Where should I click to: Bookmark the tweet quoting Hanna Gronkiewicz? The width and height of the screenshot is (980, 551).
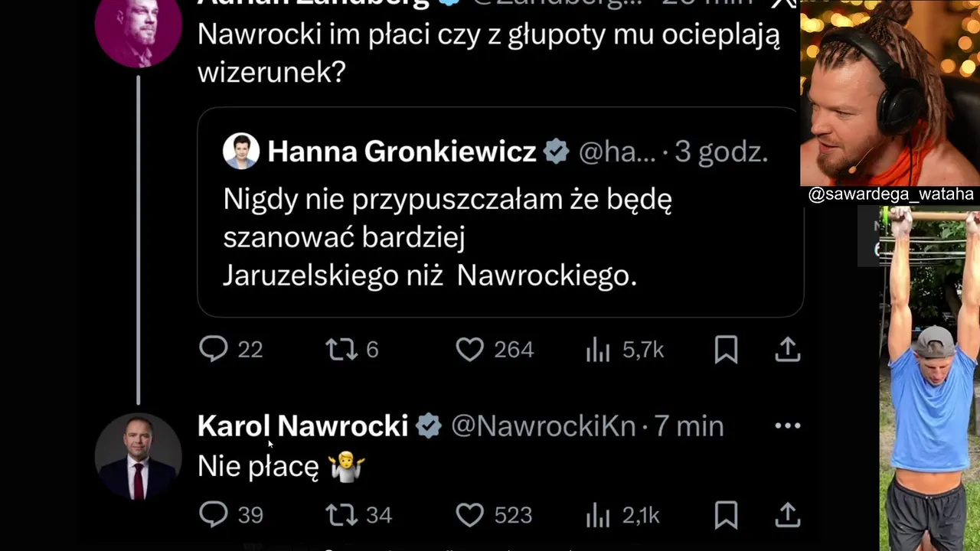pyautogui.click(x=726, y=350)
